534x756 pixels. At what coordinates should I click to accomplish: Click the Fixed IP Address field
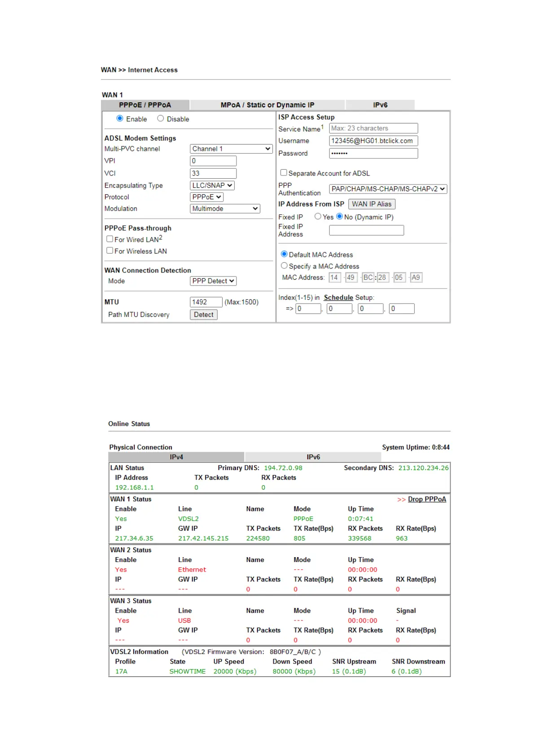click(366, 230)
